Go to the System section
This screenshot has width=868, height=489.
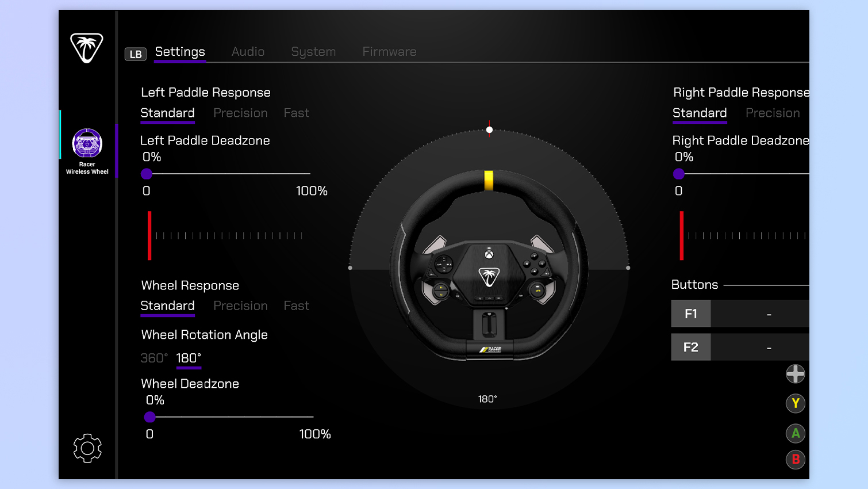tap(313, 51)
